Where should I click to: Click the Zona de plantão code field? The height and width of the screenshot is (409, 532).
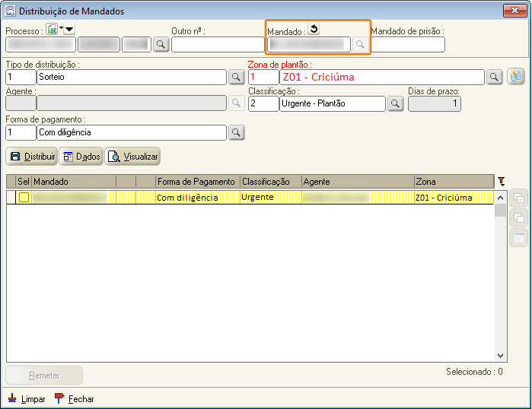263,77
